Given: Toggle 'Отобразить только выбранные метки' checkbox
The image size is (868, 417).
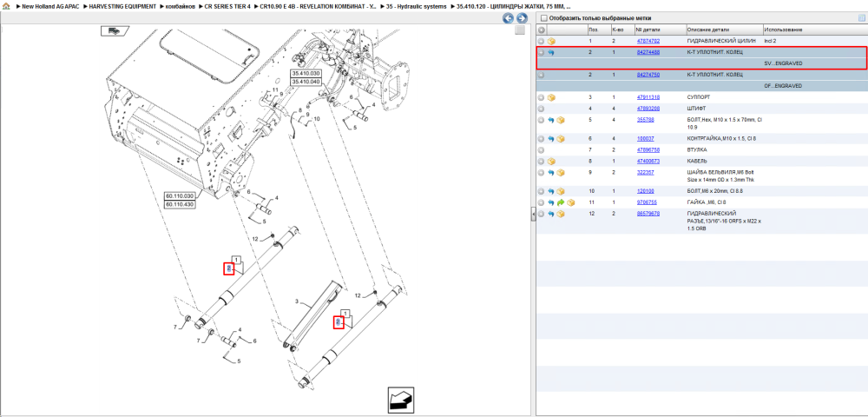Looking at the screenshot, I should click(x=543, y=18).
